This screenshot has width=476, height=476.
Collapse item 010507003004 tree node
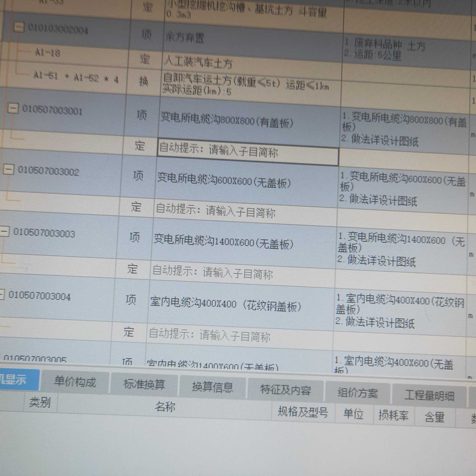click(2, 294)
